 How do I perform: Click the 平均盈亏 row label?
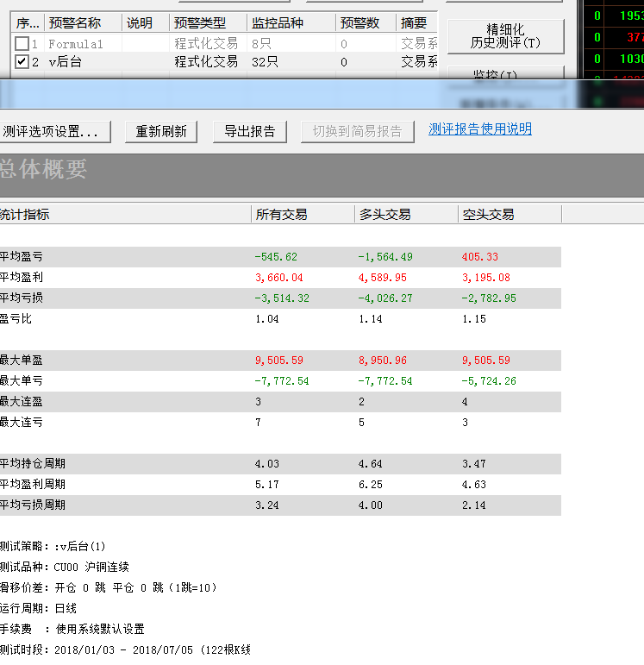point(22,256)
